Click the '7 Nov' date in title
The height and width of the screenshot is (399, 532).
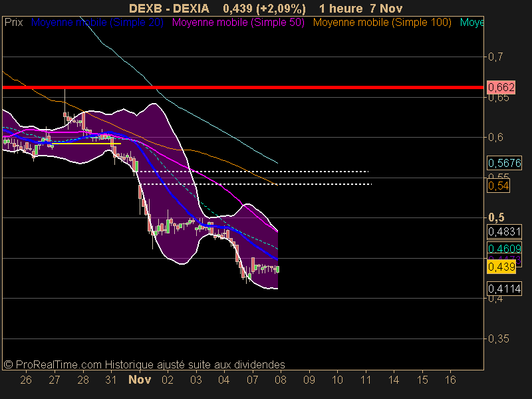(x=386, y=9)
